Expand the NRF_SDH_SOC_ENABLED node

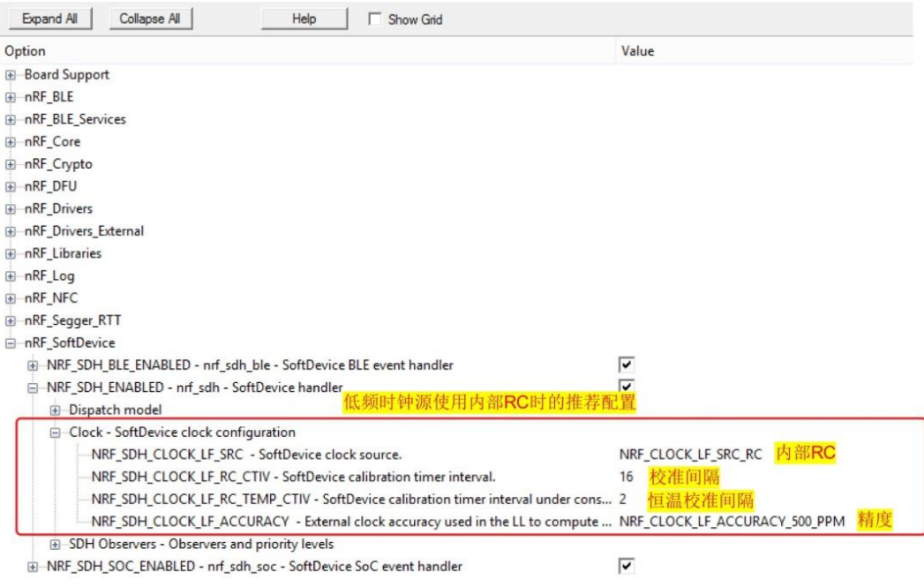33,567
